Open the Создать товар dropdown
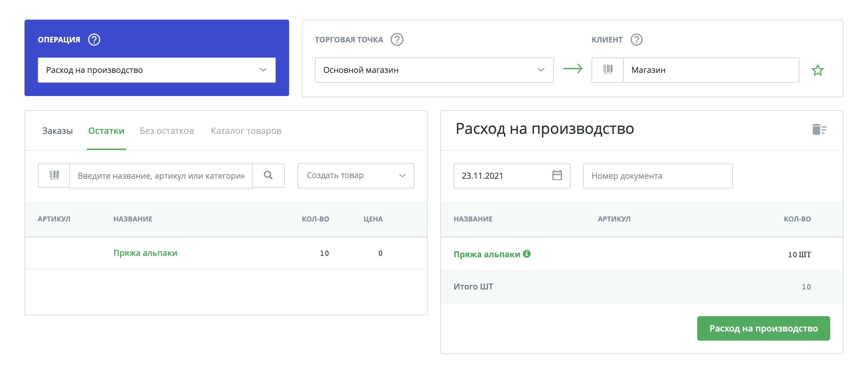This screenshot has height=389, width=868. (x=356, y=176)
